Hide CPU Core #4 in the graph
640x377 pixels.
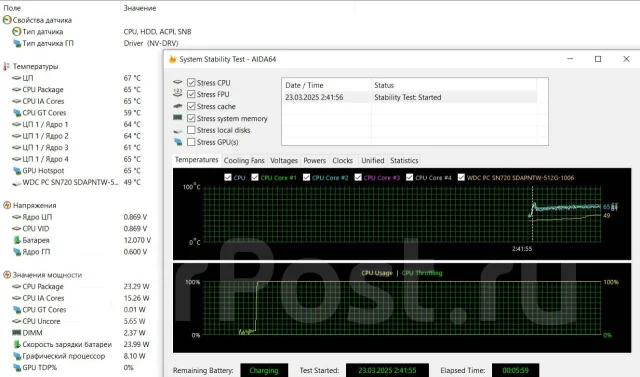(x=409, y=177)
